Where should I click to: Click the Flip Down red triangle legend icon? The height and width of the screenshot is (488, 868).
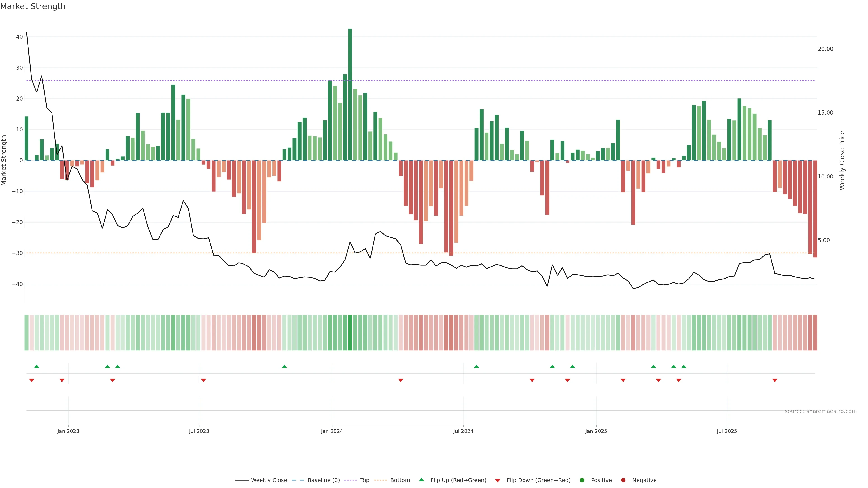(x=498, y=480)
